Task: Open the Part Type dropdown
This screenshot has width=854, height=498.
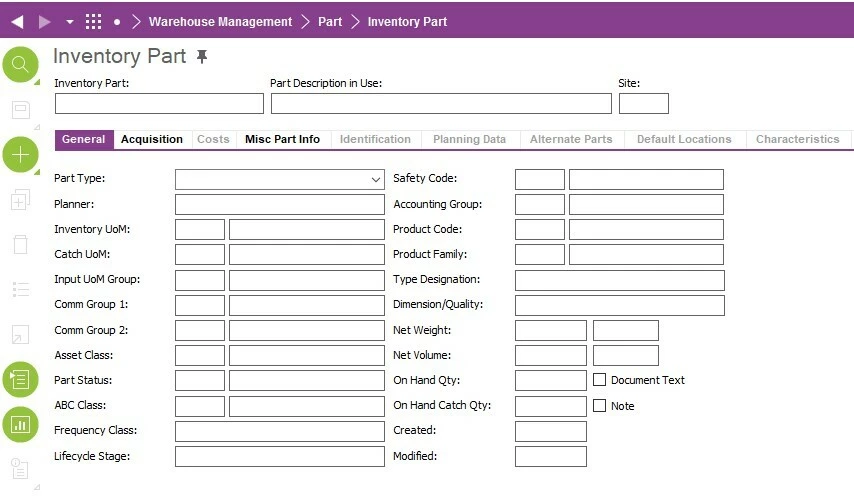Action: tap(376, 180)
